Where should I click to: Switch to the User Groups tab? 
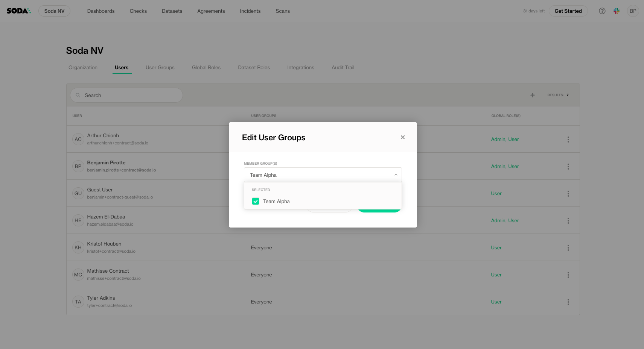point(160,68)
